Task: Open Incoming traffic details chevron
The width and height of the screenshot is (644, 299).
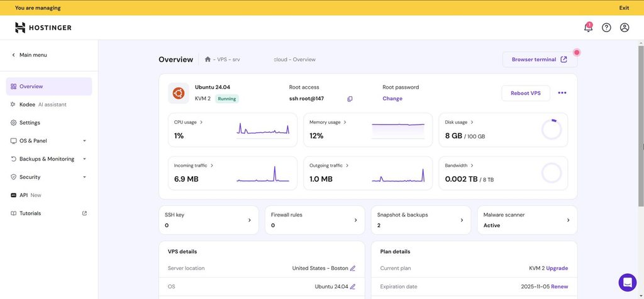Action: (x=212, y=166)
